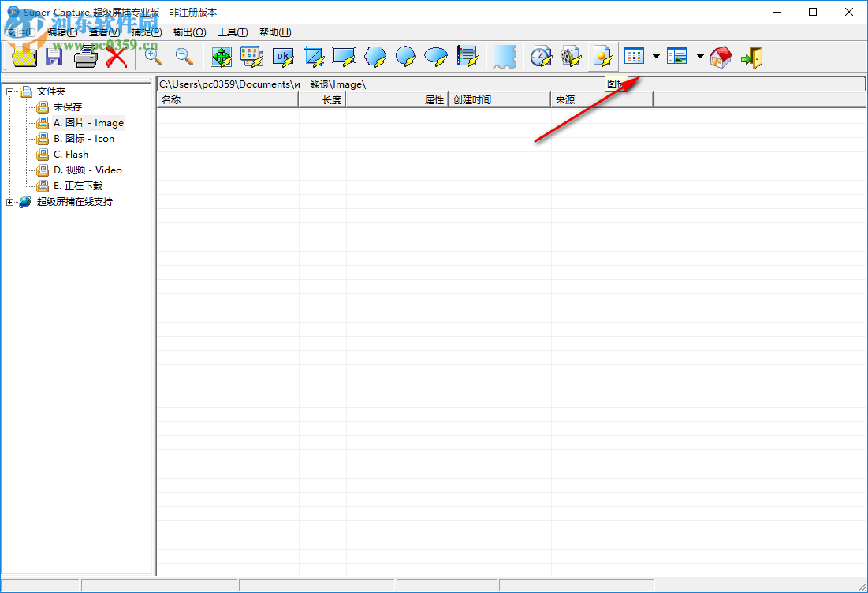Open the 捕捉(P) menu
The height and width of the screenshot is (593, 868).
point(147,32)
